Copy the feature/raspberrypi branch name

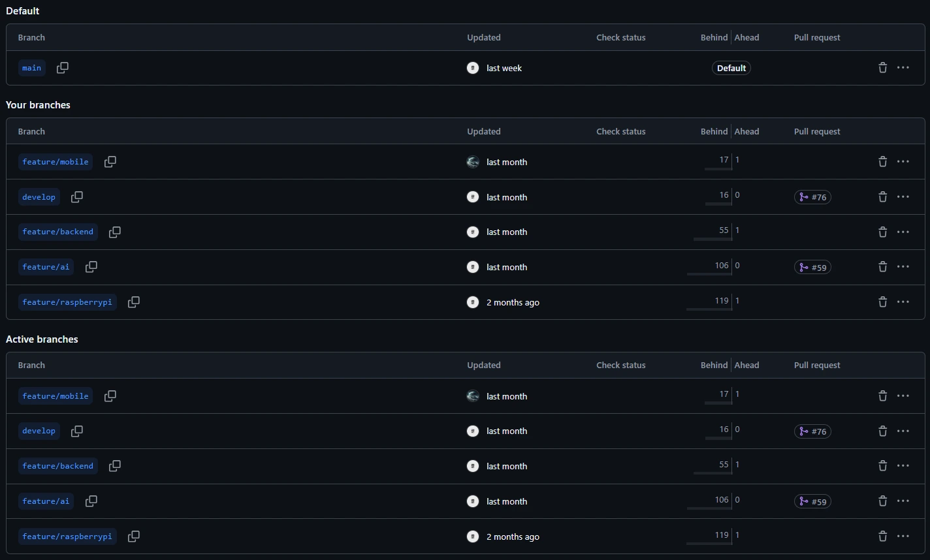[133, 302]
